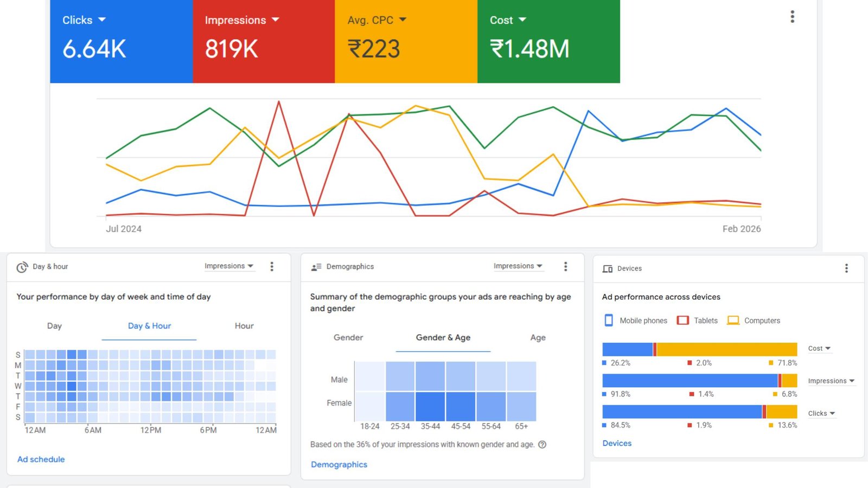Open Impressions dropdown in Demographics card
Viewport: 868px width, 488px height.
[518, 266]
